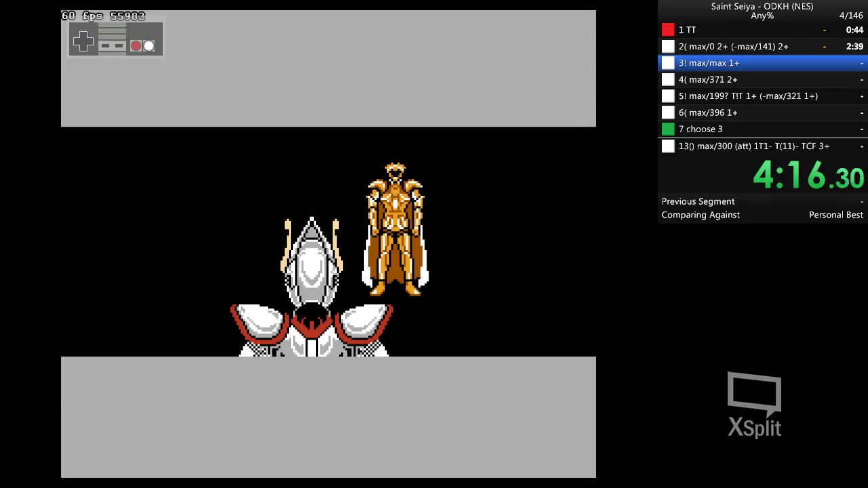The image size is (868, 488).
Task: Select split '6( max/396 1+'
Action: (x=708, y=113)
